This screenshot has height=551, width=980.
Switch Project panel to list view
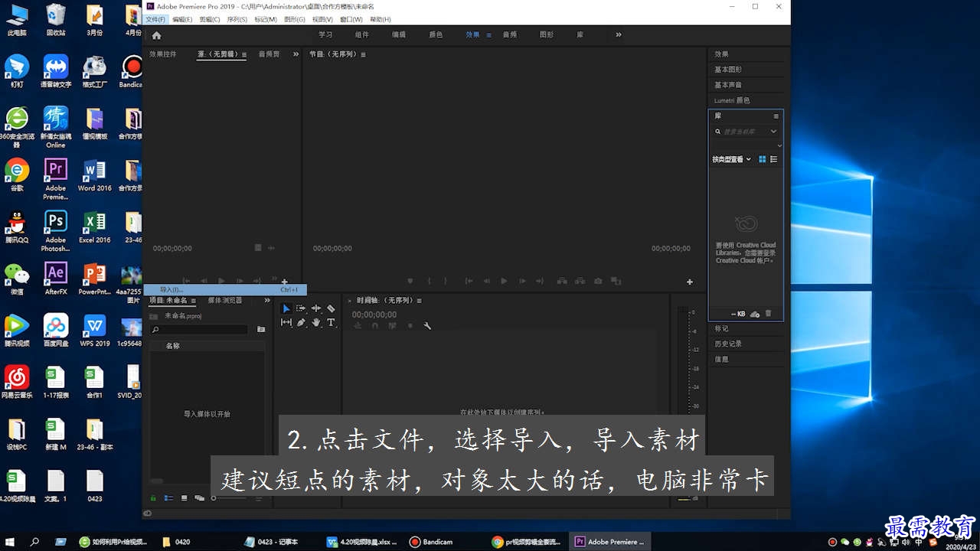(168, 498)
